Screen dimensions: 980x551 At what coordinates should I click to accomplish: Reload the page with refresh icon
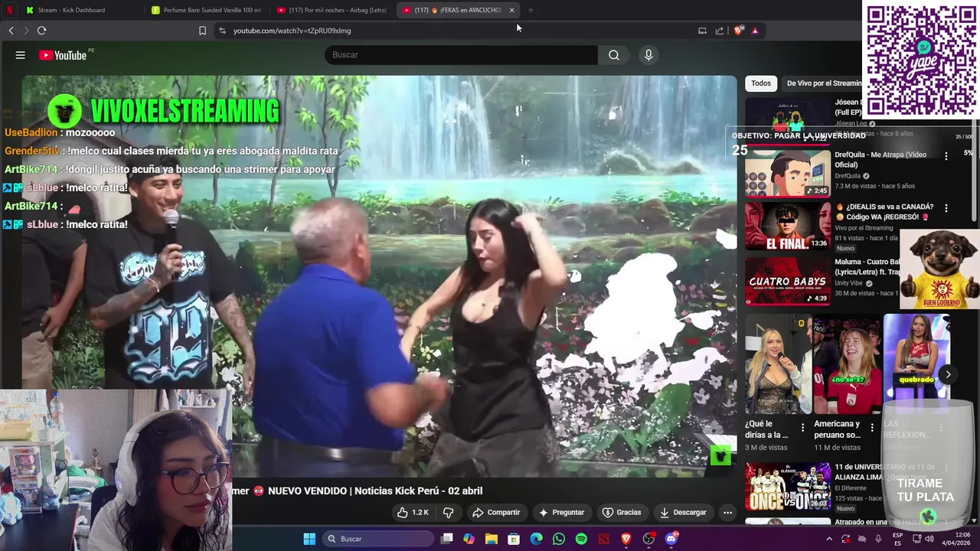pyautogui.click(x=41, y=31)
